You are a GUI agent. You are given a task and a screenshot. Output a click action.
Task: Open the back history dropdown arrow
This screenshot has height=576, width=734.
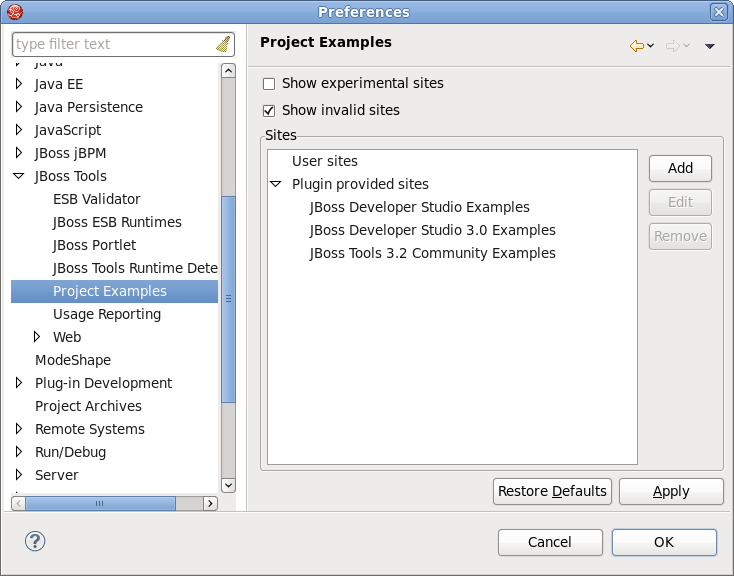(x=651, y=46)
